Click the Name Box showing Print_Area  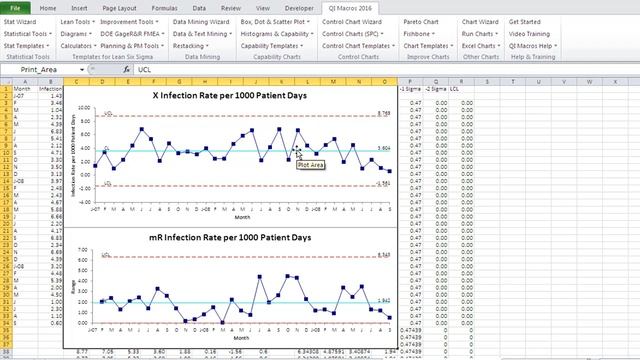click(39, 69)
